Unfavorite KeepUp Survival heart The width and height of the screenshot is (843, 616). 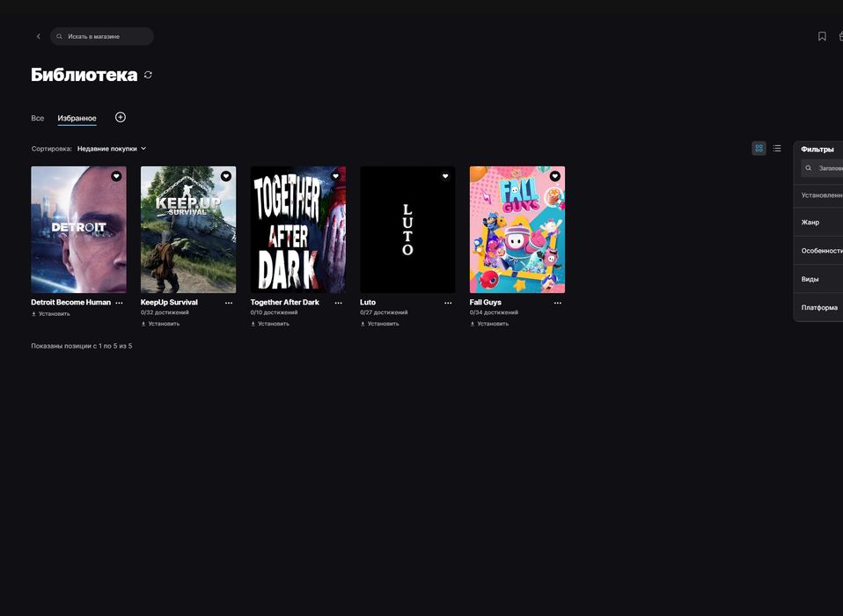pos(226,176)
